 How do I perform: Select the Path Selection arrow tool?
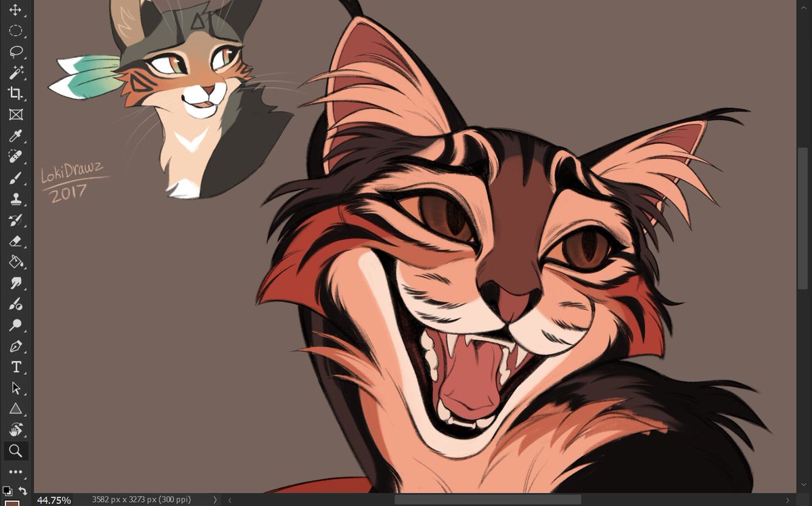point(15,388)
